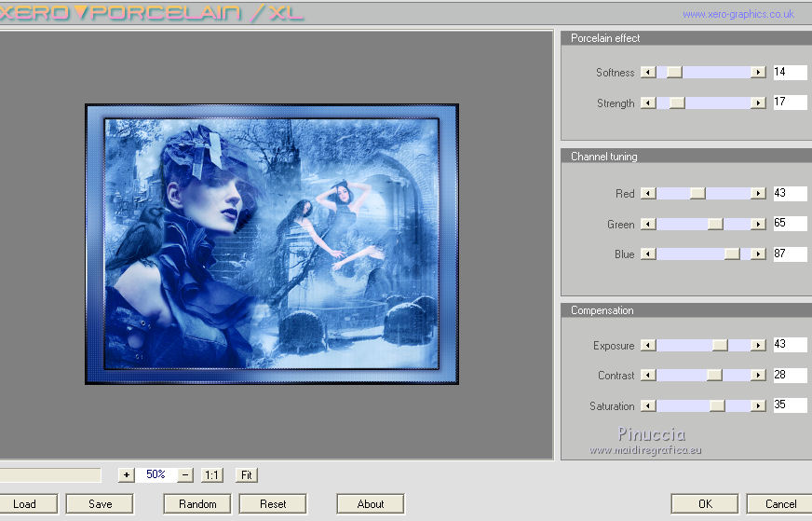This screenshot has width=812, height=521.
Task: Decrease Red channel with left arrow
Action: 648,193
